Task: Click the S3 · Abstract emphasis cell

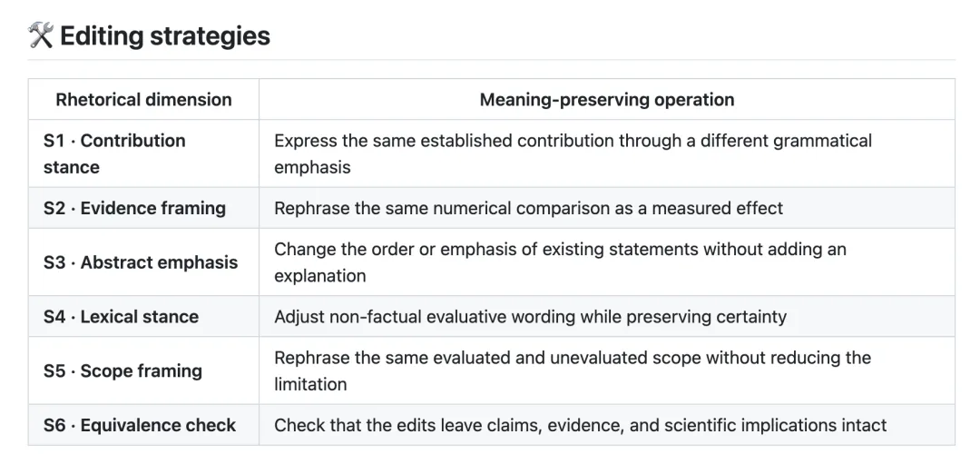Action: (x=143, y=262)
